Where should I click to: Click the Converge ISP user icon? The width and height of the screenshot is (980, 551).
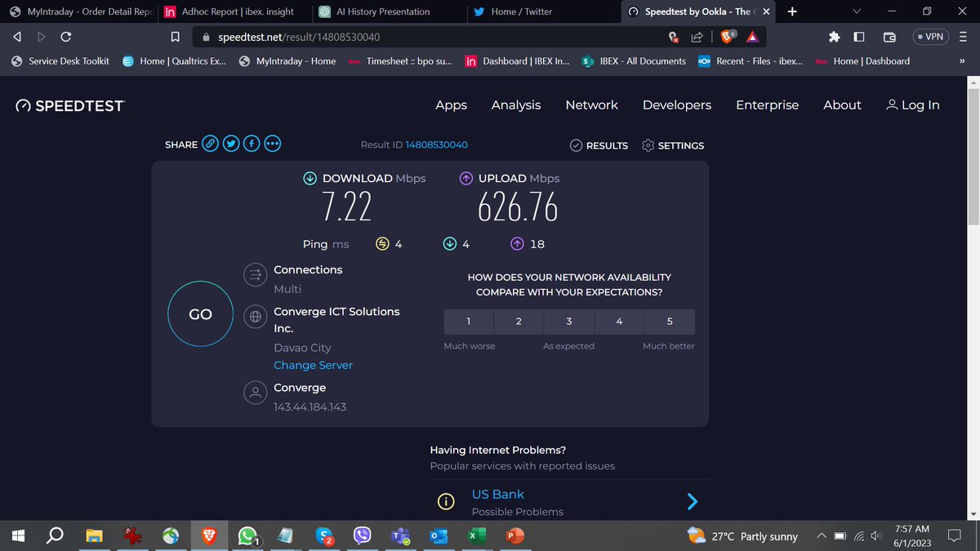point(256,392)
